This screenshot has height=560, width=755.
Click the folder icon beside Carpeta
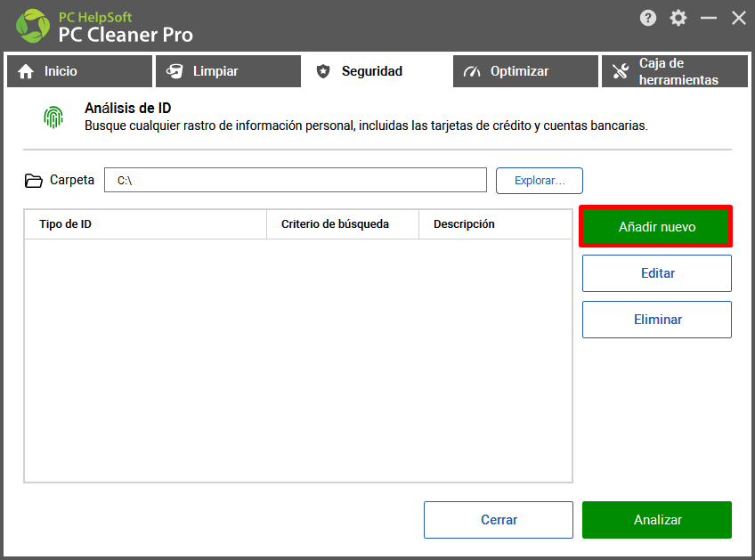[33, 181]
